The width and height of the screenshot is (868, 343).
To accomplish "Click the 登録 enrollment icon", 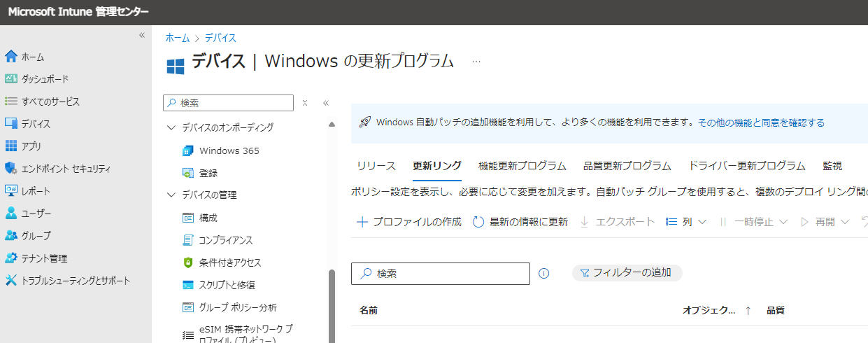I will [187, 173].
